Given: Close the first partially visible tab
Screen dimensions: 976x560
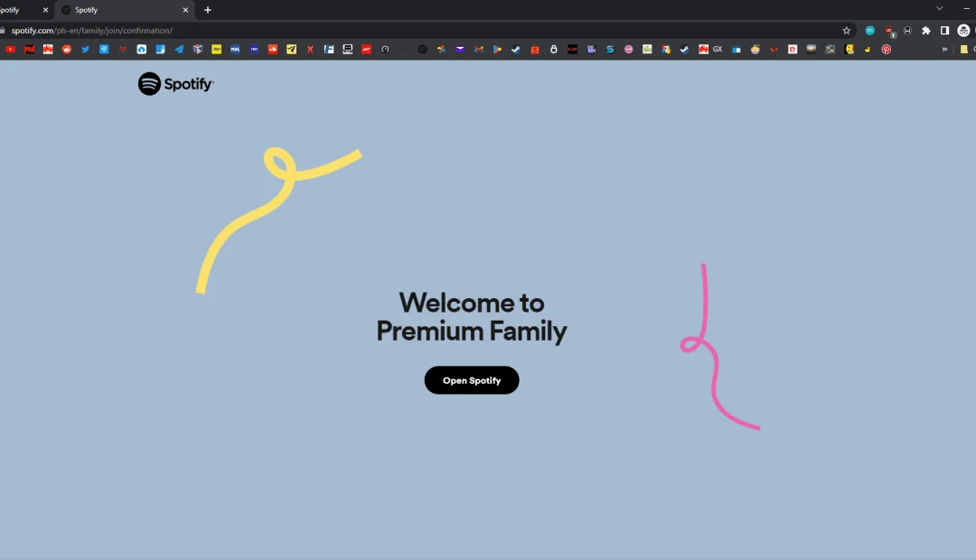Looking at the screenshot, I should [45, 10].
